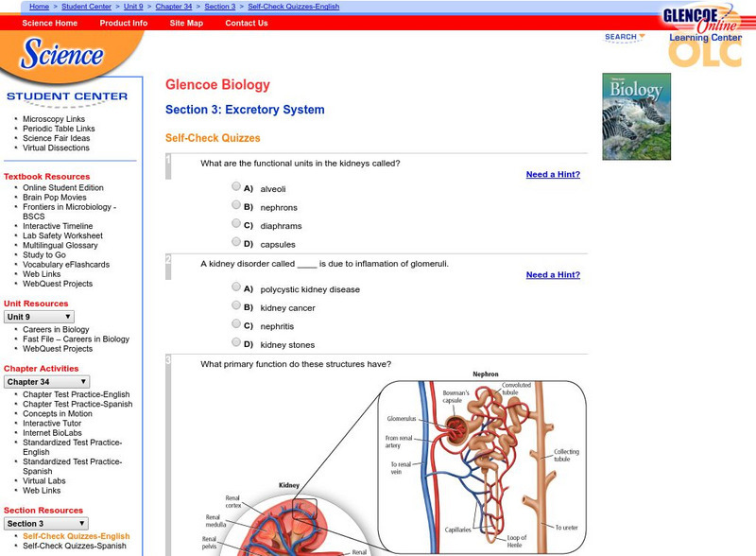Click Section 3 breadcrumb link

(x=220, y=7)
